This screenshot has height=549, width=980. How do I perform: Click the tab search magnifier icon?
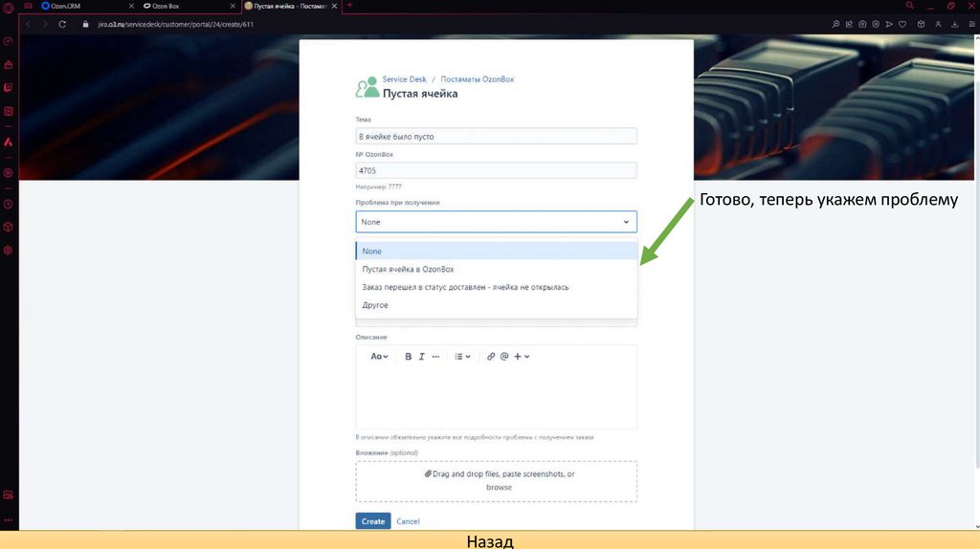tap(910, 6)
